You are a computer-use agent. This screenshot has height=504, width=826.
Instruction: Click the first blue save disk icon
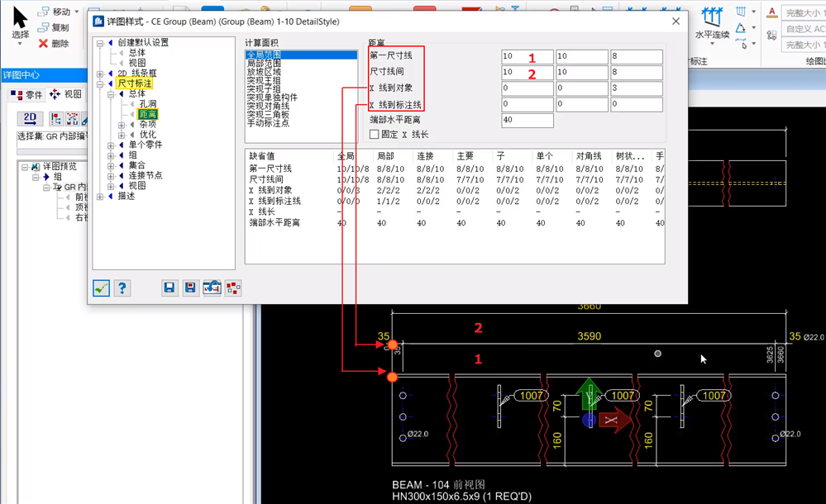point(169,288)
